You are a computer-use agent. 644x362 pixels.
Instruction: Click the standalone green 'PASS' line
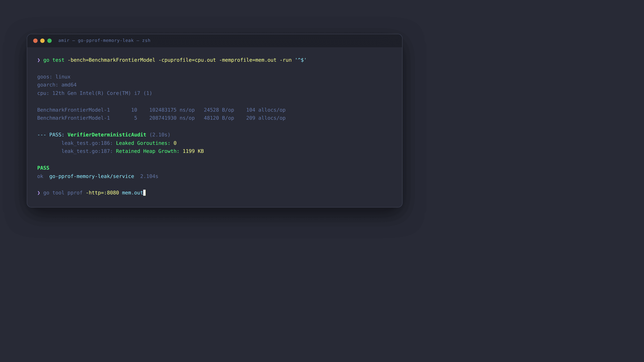pos(43,168)
